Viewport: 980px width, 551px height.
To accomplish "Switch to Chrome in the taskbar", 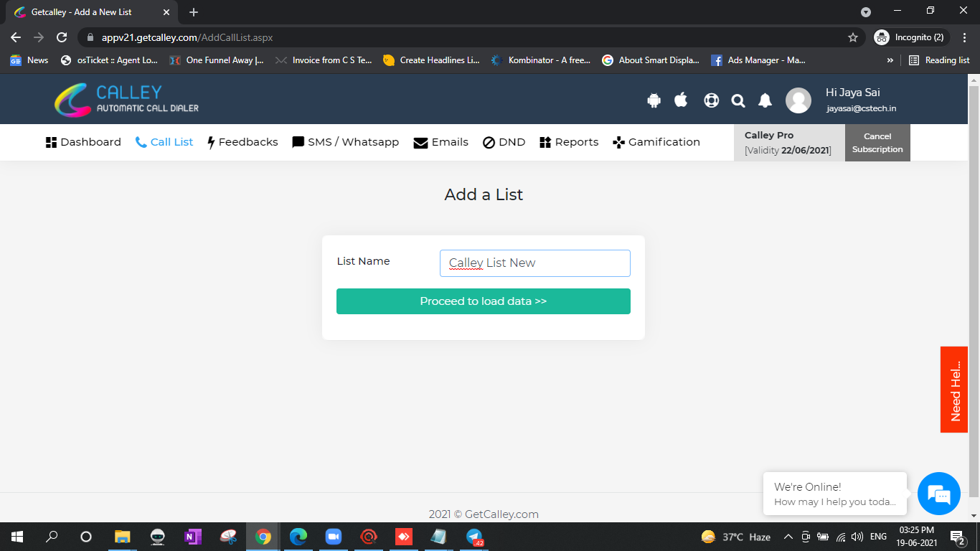I will coord(263,537).
